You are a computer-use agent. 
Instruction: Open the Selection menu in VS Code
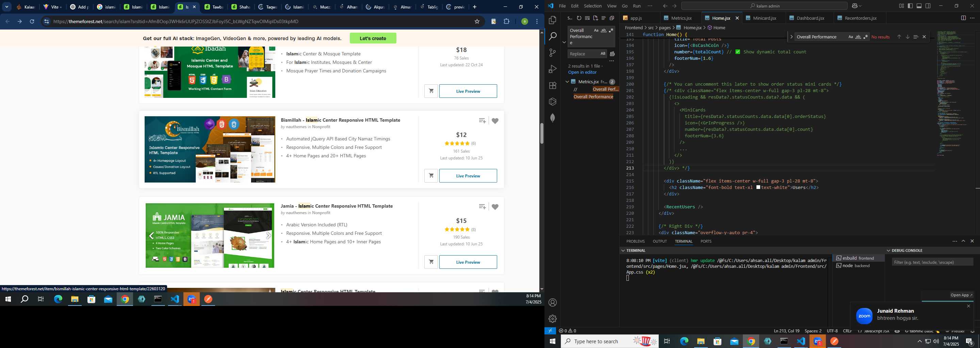coord(593,6)
